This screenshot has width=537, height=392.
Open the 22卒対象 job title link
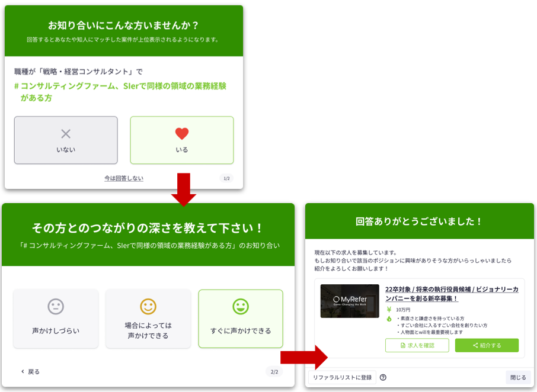point(452,294)
